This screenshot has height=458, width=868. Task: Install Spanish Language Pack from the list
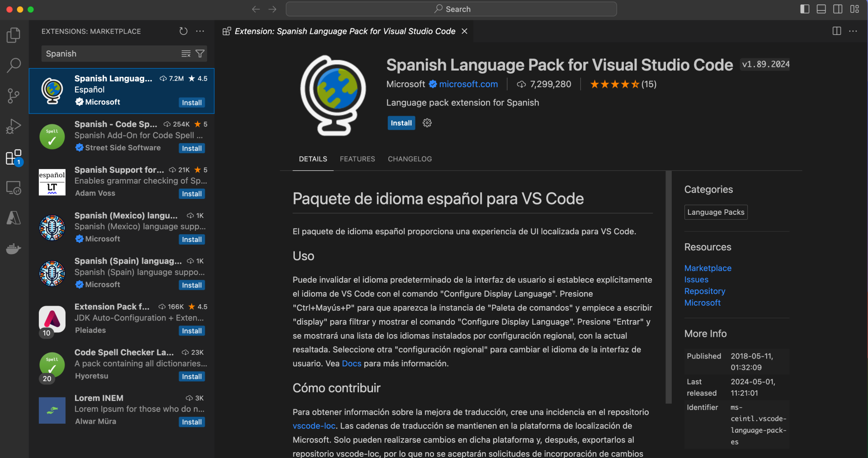coord(192,103)
